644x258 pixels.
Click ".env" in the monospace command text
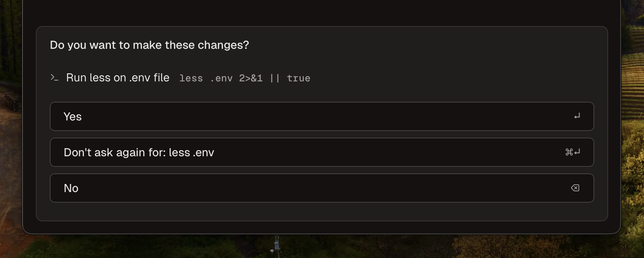[221, 78]
